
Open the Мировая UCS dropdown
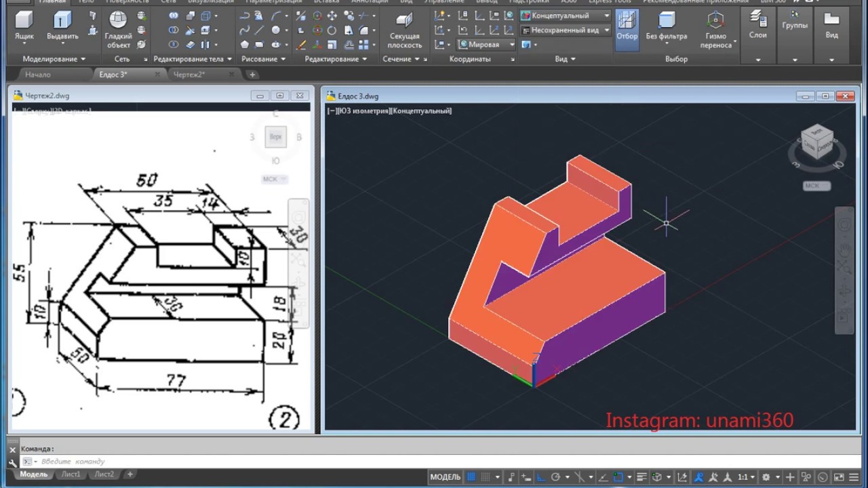[x=487, y=45]
